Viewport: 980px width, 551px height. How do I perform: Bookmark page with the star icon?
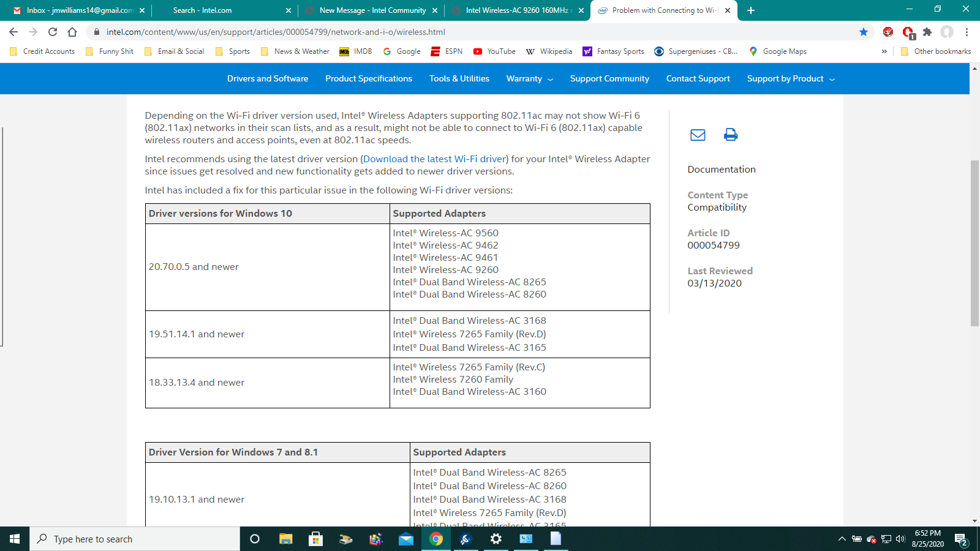click(x=864, y=32)
